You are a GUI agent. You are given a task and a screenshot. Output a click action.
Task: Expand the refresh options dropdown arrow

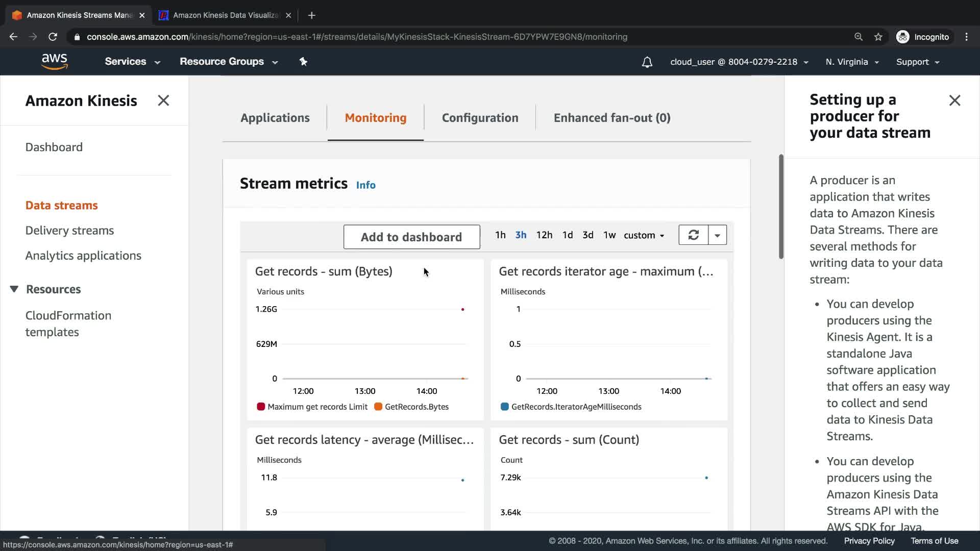point(717,235)
